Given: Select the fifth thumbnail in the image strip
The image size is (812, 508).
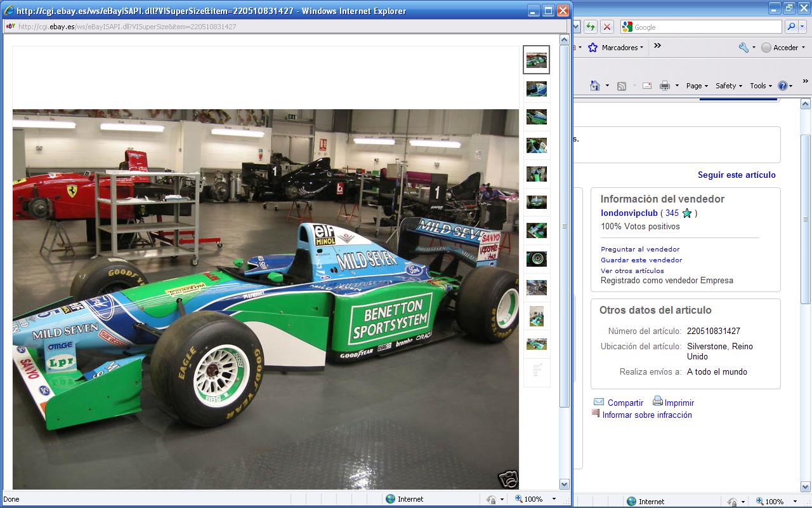Looking at the screenshot, I should pos(536,173).
